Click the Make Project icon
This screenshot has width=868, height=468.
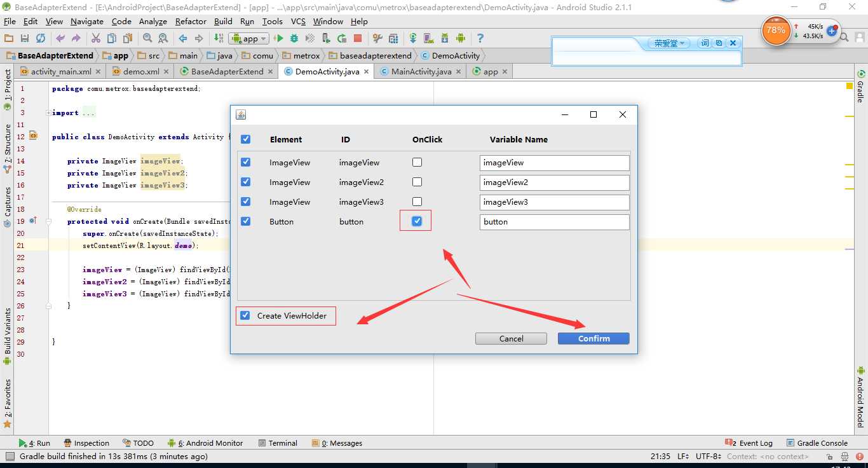[x=219, y=38]
